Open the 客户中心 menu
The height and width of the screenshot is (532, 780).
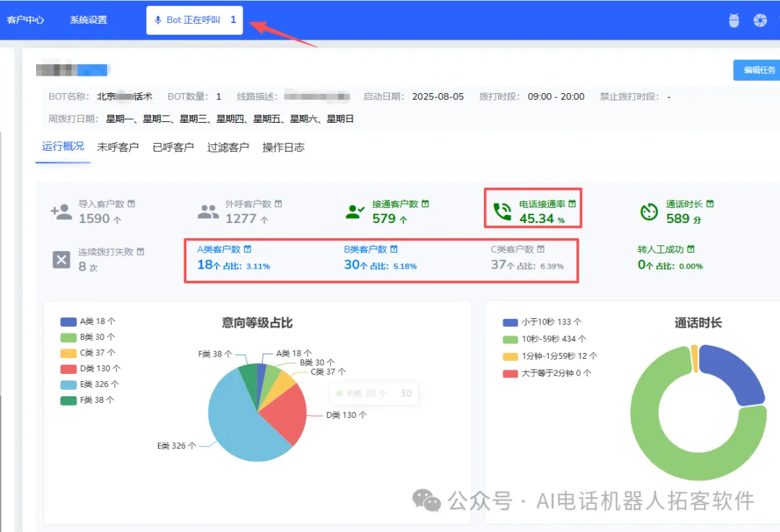26,19
